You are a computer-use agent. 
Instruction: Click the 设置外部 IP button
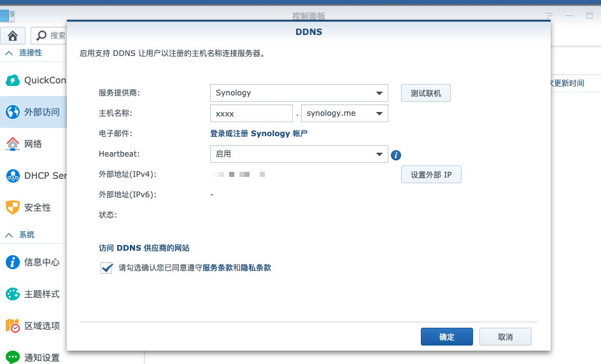click(x=431, y=175)
